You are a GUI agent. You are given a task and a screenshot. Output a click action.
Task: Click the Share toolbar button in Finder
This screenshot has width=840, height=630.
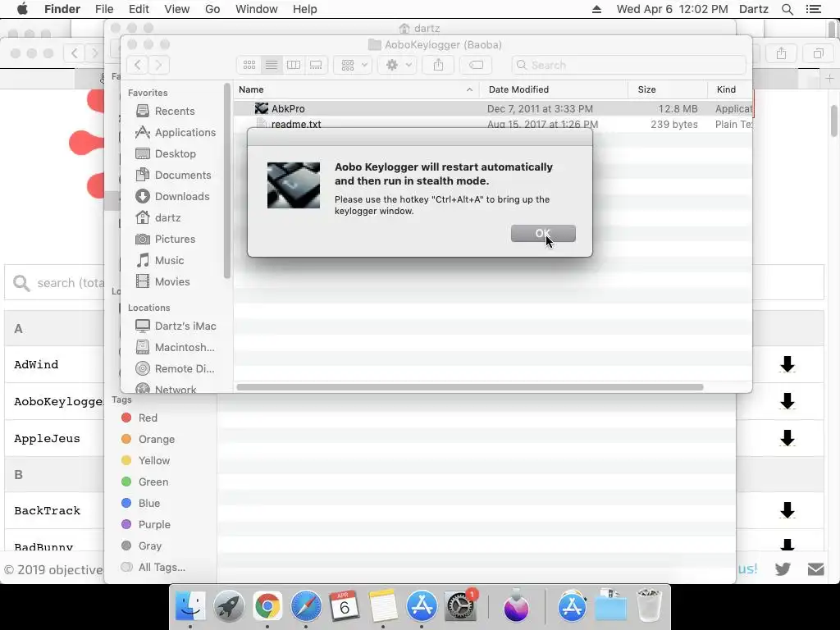(438, 65)
